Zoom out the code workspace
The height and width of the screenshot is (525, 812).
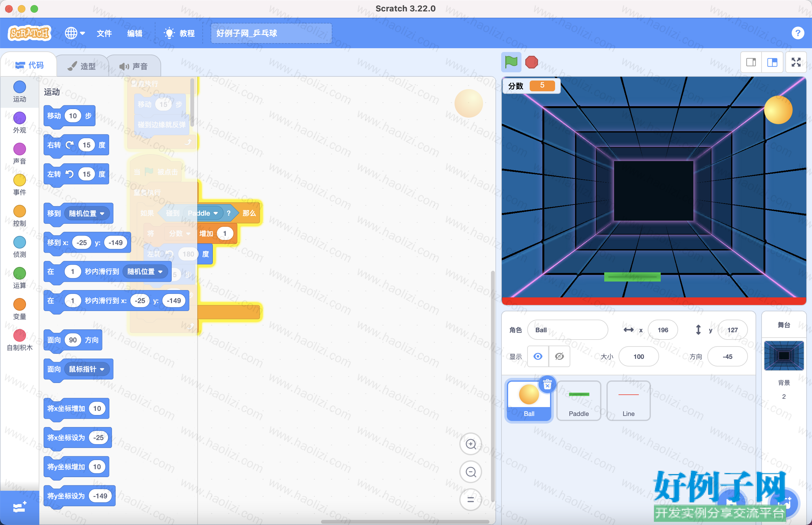tap(471, 472)
